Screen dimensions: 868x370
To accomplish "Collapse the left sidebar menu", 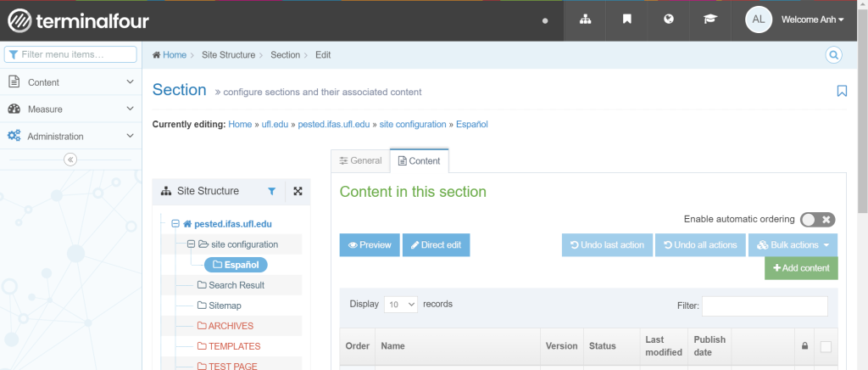I will (x=70, y=160).
